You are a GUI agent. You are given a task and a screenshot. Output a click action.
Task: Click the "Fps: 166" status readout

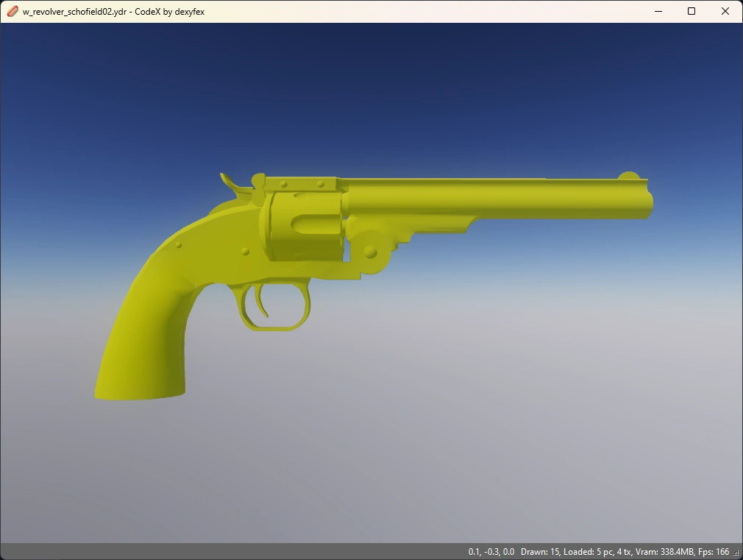point(714,552)
